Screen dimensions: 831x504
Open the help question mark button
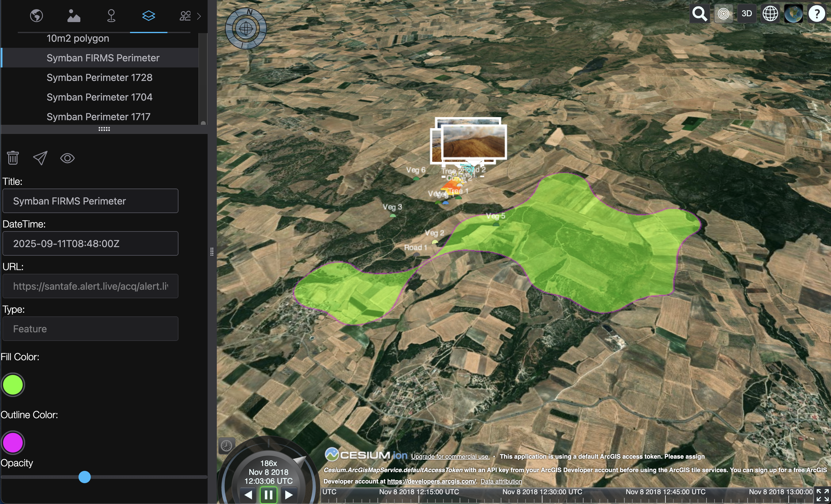[817, 14]
